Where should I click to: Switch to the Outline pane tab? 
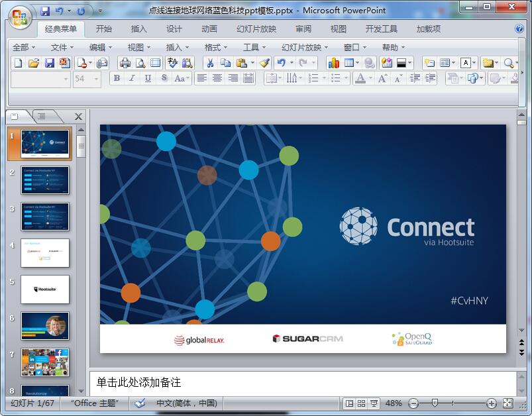[42, 117]
